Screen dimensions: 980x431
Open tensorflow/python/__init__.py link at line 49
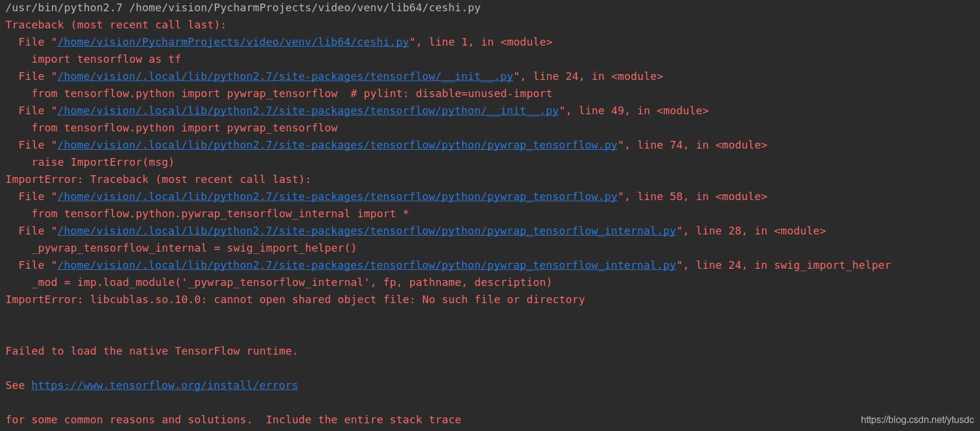pos(308,111)
